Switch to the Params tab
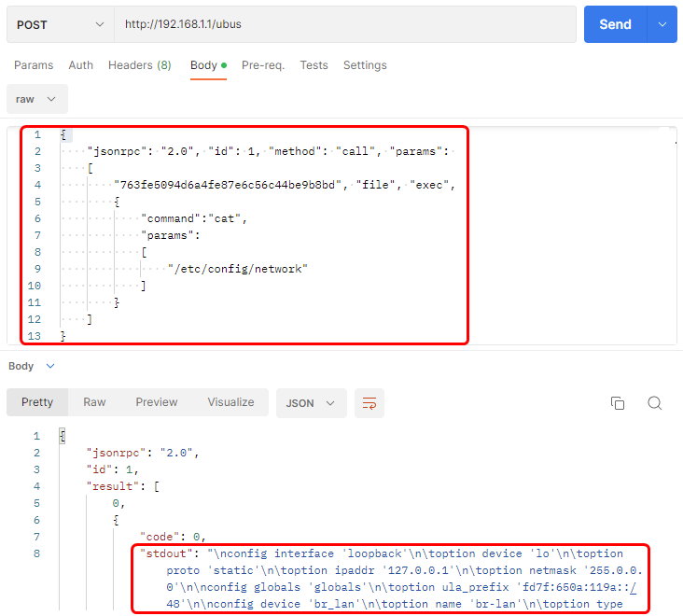 [x=34, y=65]
